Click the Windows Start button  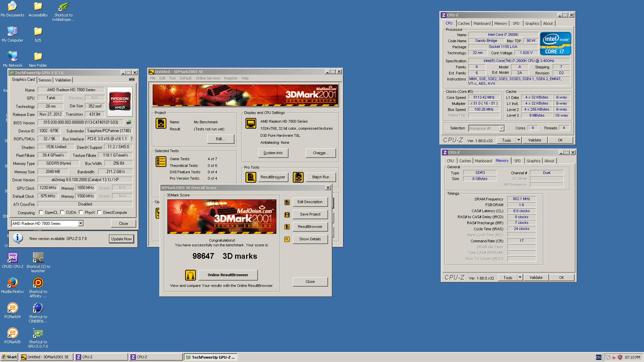tap(9, 357)
